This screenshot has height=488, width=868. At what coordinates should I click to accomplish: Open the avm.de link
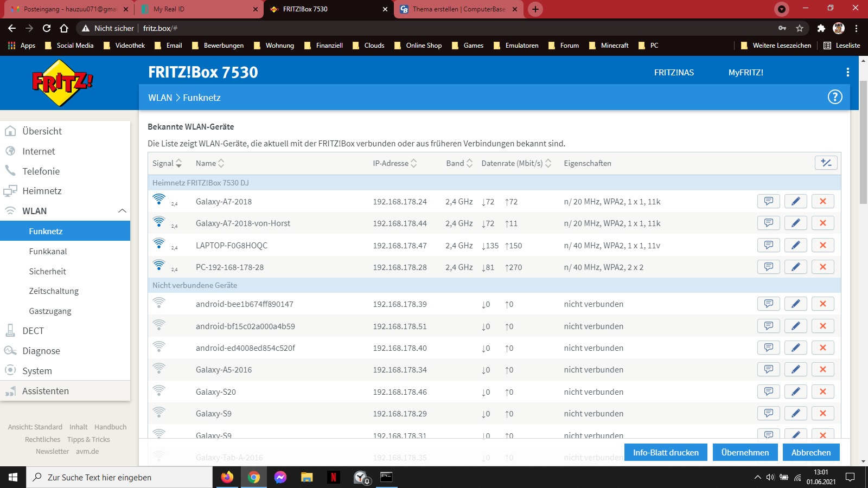[87, 452]
